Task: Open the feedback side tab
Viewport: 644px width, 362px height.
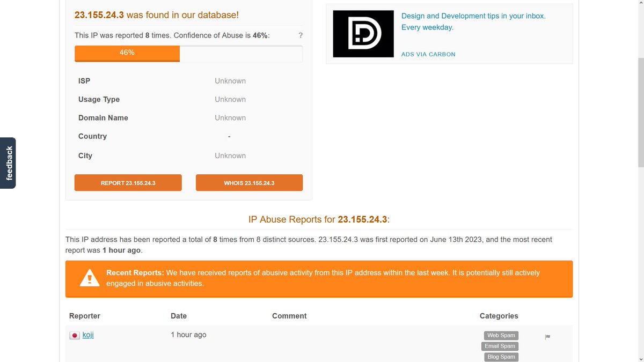Action: click(8, 163)
